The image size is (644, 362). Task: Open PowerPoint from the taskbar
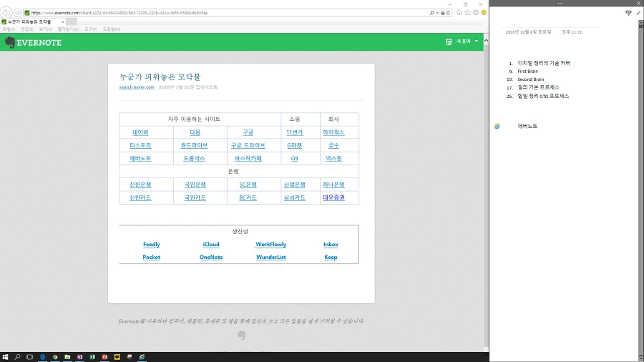[x=104, y=357]
